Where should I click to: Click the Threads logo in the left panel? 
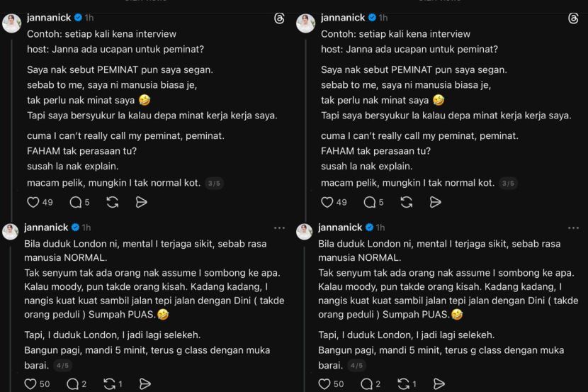(279, 19)
